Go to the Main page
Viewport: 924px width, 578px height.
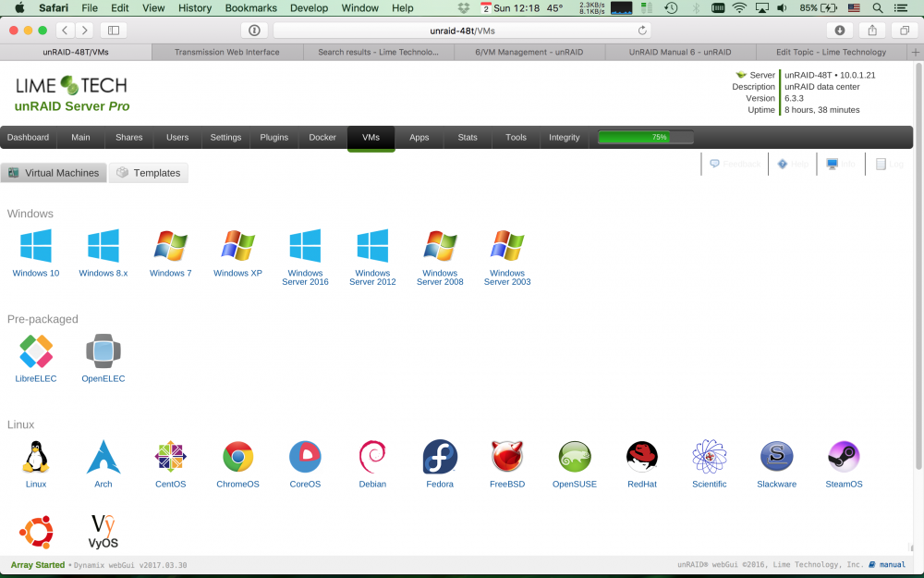(x=80, y=138)
